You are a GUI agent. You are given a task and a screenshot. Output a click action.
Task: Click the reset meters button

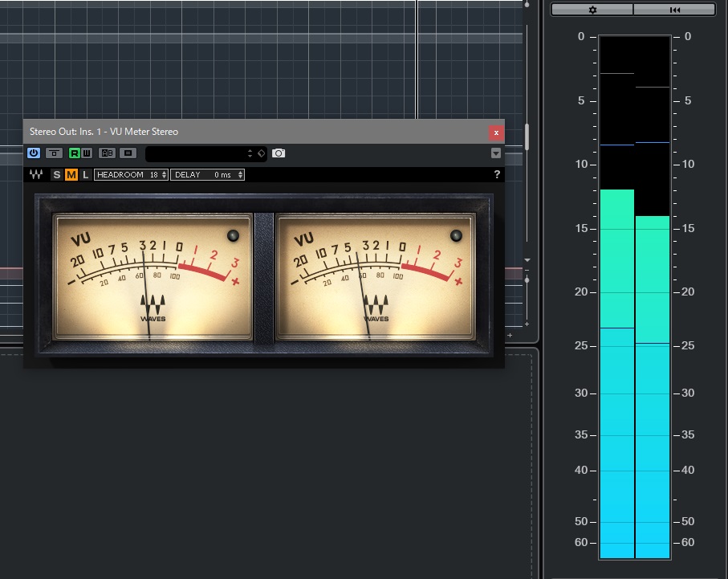tap(674, 10)
